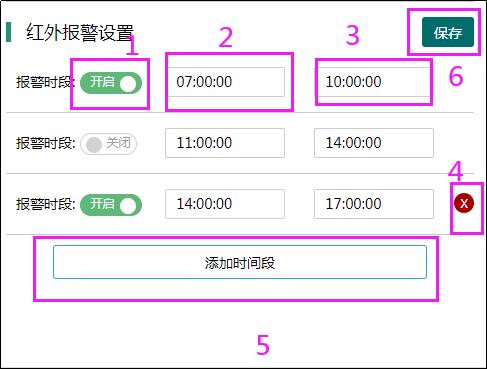Click the magenta number 6 annotation

point(456,76)
